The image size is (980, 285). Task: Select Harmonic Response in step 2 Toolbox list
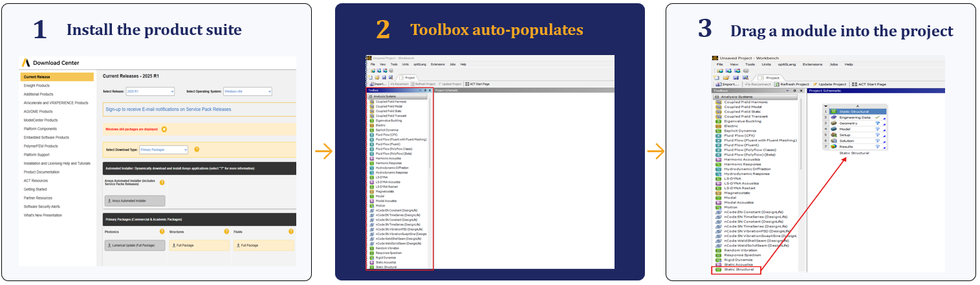pyautogui.click(x=388, y=163)
